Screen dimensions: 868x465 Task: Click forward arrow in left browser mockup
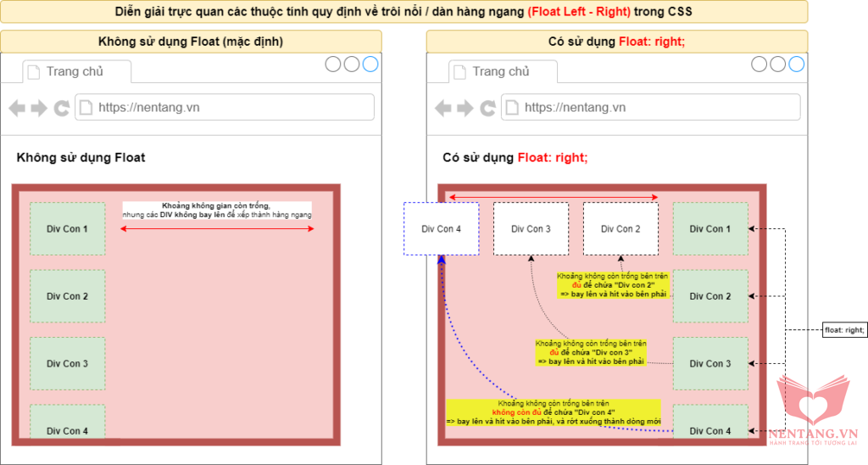tap(39, 108)
